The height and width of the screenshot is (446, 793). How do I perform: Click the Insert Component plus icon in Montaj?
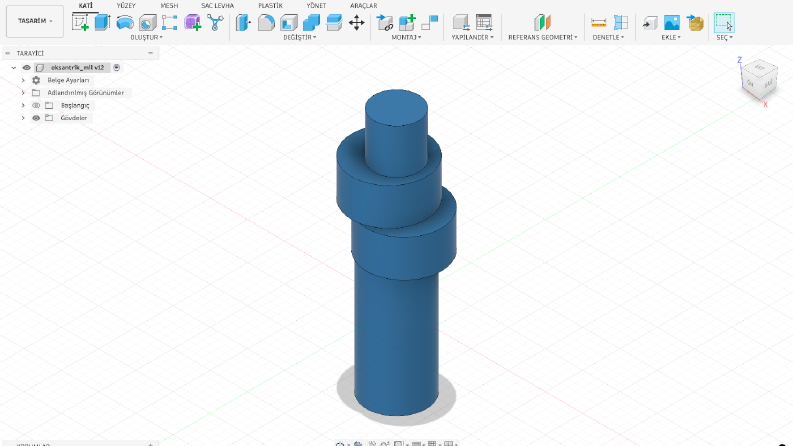pyautogui.click(x=407, y=22)
